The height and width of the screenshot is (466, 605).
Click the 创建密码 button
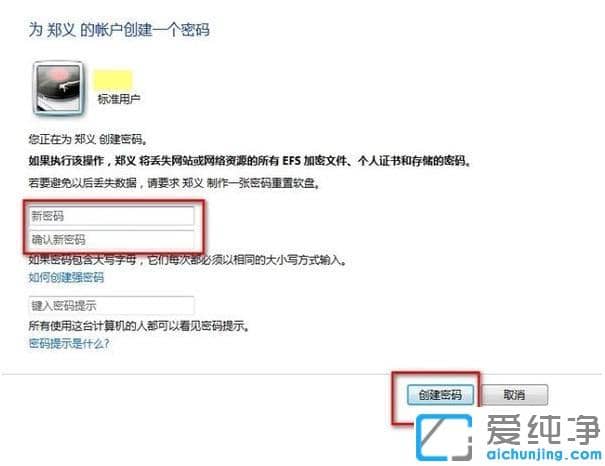click(x=440, y=395)
